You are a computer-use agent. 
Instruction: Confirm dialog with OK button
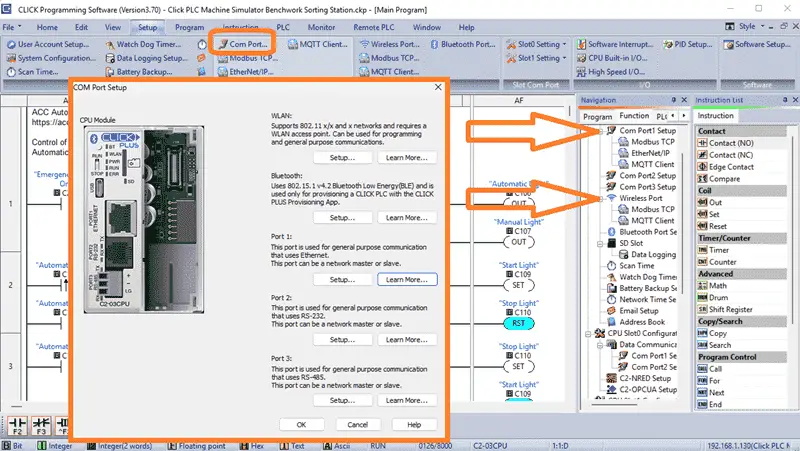[x=302, y=424]
